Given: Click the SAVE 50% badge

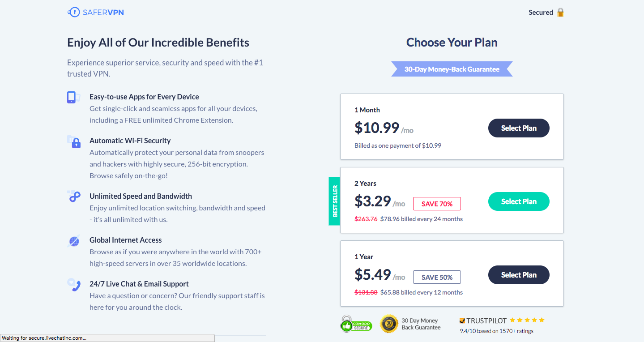Looking at the screenshot, I should coord(437,277).
